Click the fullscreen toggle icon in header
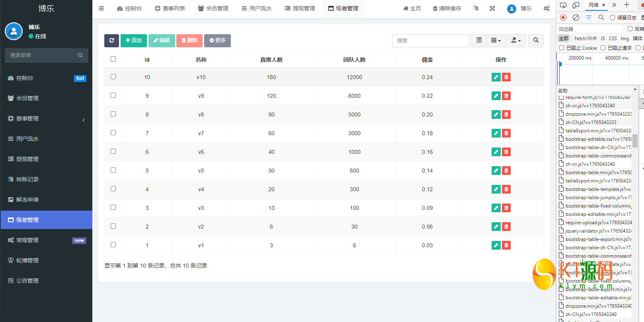Viewport: 644px width, 322px height. 492,8
